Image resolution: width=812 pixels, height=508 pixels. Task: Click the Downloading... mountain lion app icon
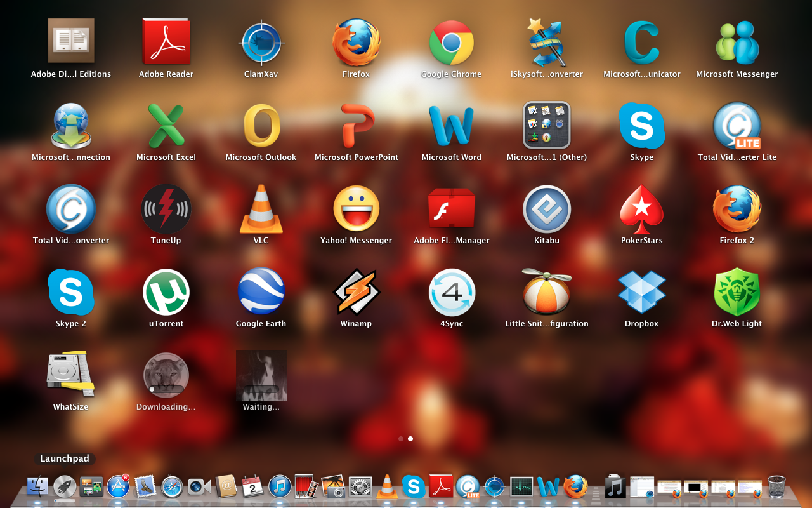(x=166, y=375)
